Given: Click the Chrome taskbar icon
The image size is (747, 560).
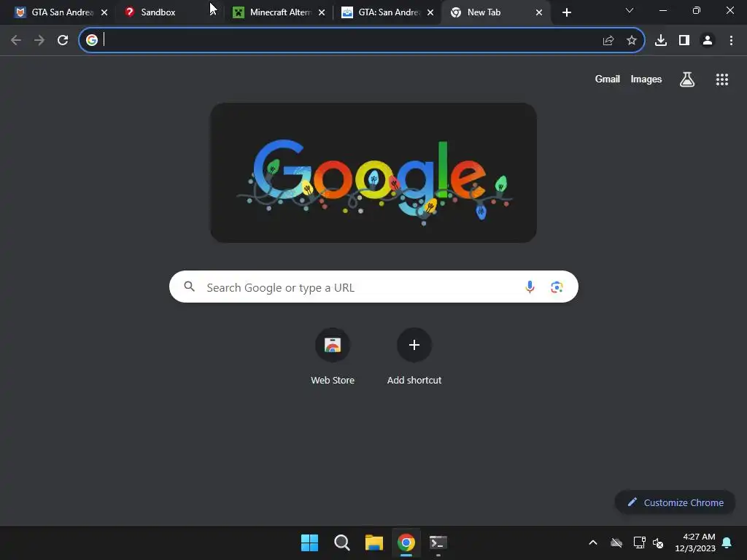Looking at the screenshot, I should click(x=406, y=542).
